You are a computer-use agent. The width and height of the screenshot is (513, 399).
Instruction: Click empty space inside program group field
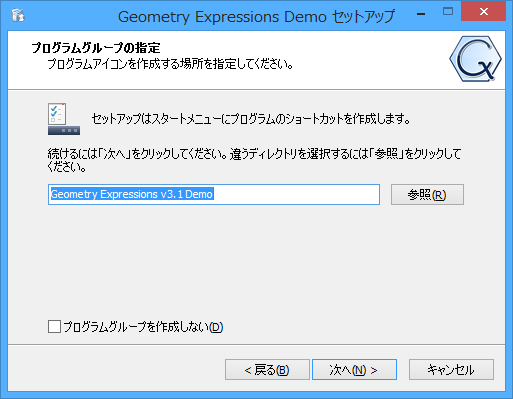tap(296, 194)
